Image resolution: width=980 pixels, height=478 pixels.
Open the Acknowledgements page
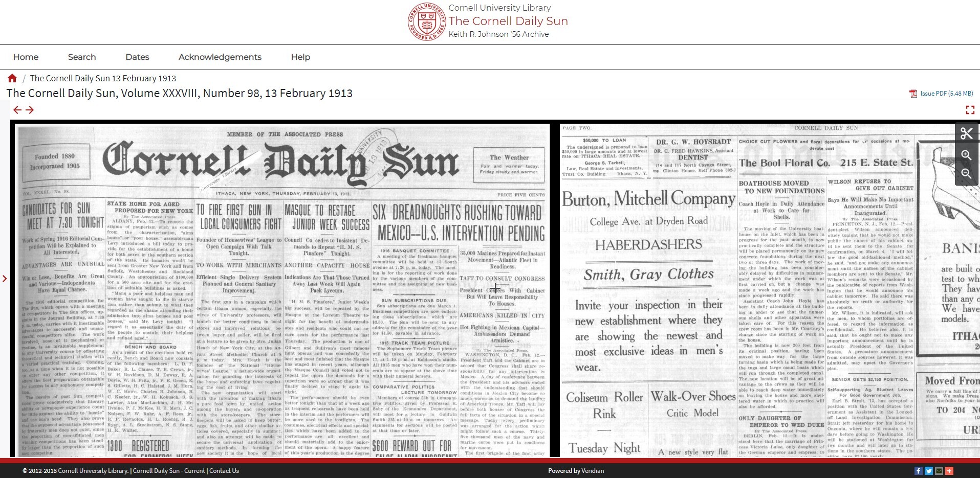tap(220, 57)
